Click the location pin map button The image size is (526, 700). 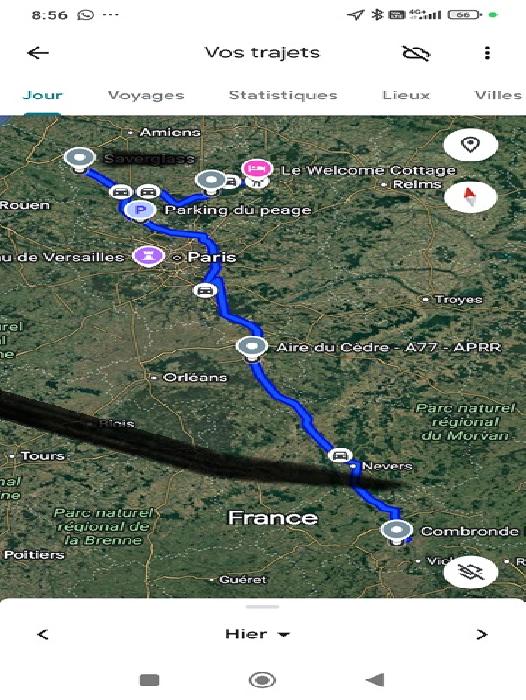pos(470,145)
